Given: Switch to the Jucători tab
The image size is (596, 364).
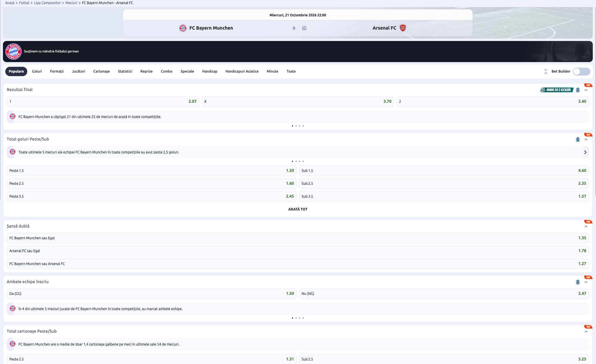Looking at the screenshot, I should click(x=79, y=71).
